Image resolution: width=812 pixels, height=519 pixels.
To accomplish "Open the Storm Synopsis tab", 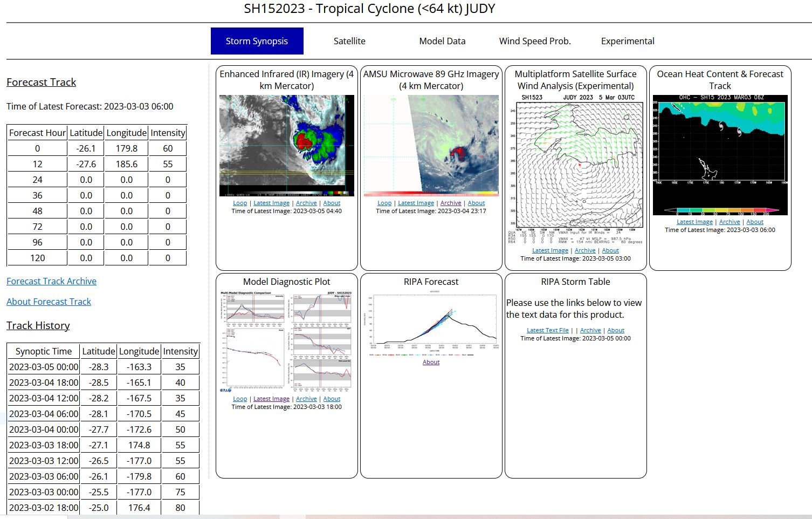I will (x=257, y=41).
